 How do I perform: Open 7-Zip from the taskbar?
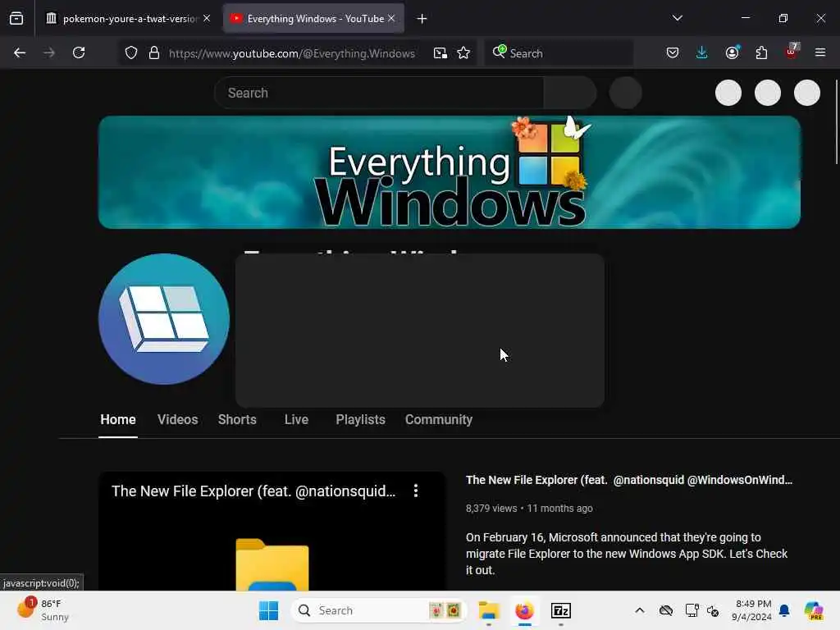(561, 610)
